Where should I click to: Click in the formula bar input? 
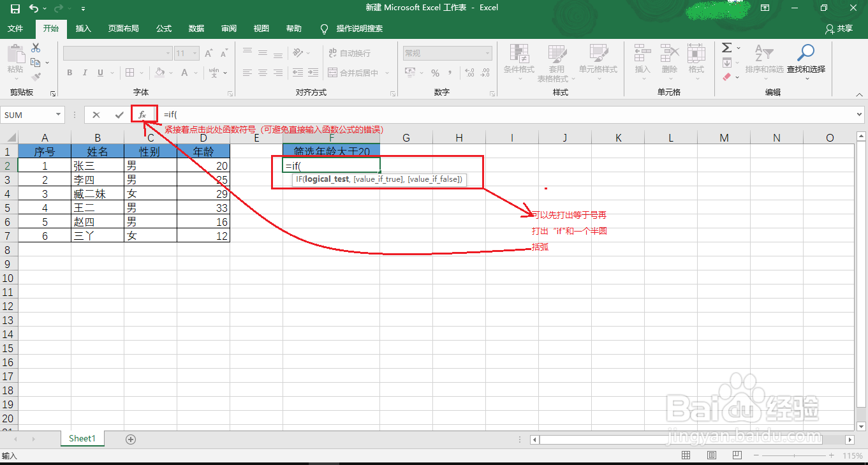click(x=507, y=115)
